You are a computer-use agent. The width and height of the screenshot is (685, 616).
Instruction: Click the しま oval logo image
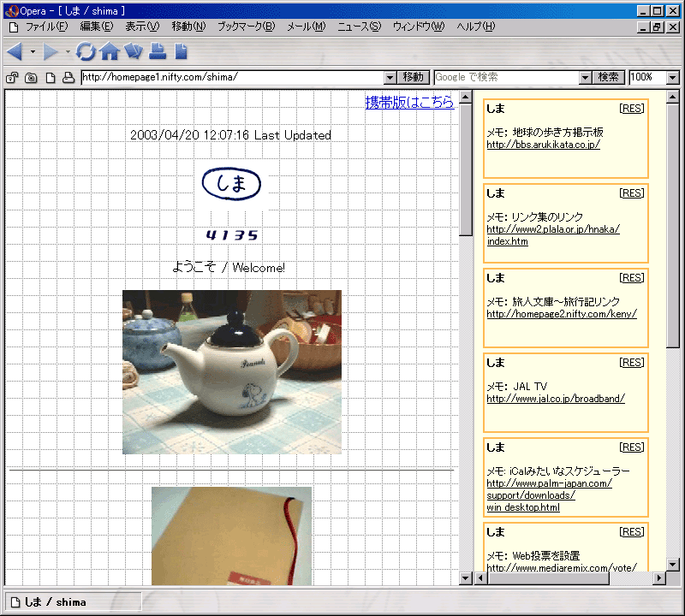coord(231,184)
